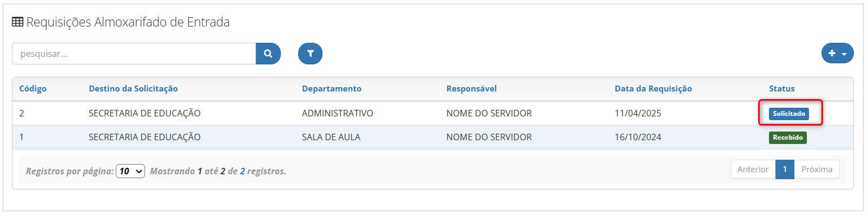Select the SALA DE AULA row
The height and width of the screenshot is (216, 868).
coord(432,137)
